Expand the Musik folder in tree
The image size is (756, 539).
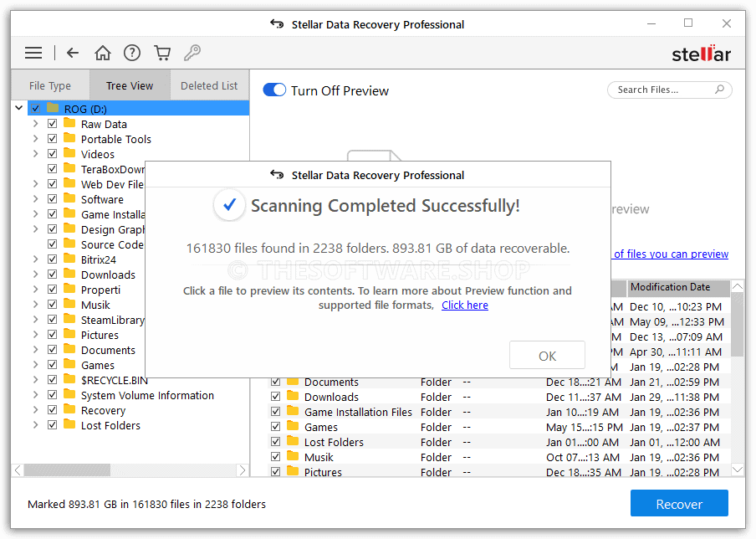click(x=36, y=305)
